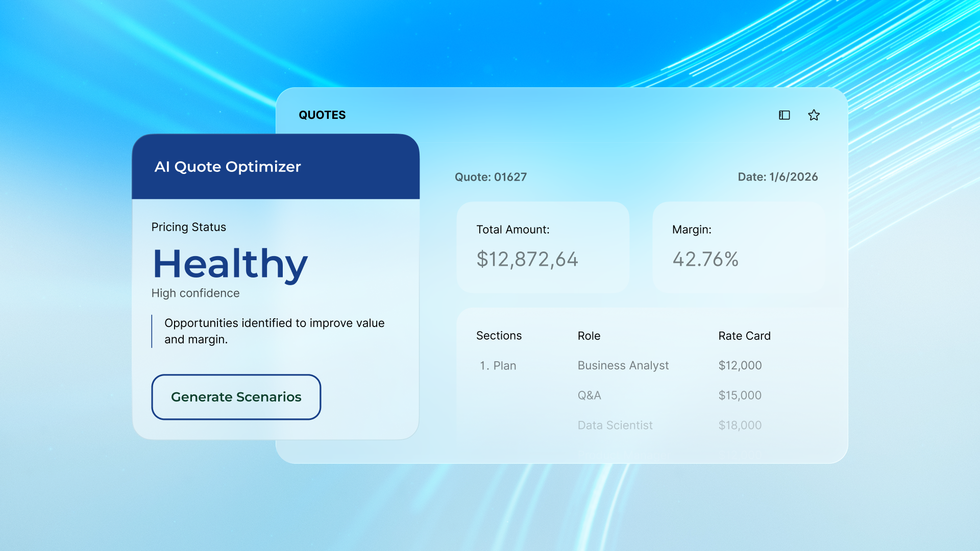The height and width of the screenshot is (551, 980).
Task: Select the Data Scientist role row
Action: [x=615, y=425]
